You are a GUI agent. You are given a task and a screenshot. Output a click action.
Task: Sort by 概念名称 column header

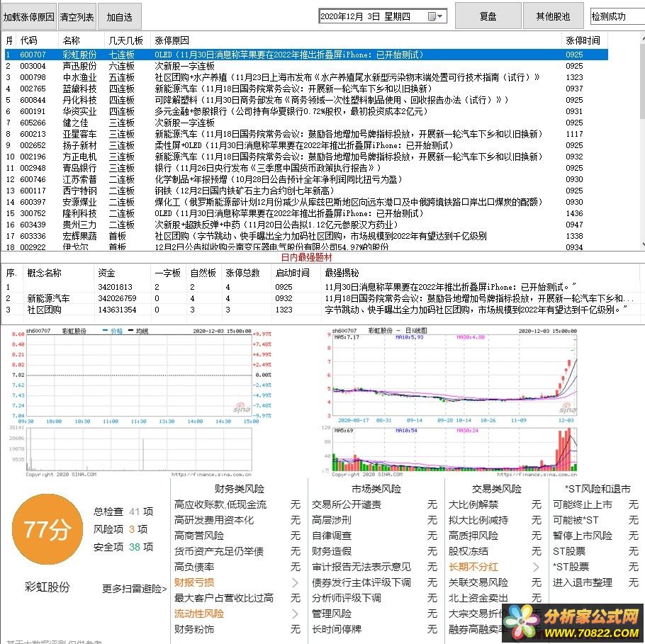(44, 273)
